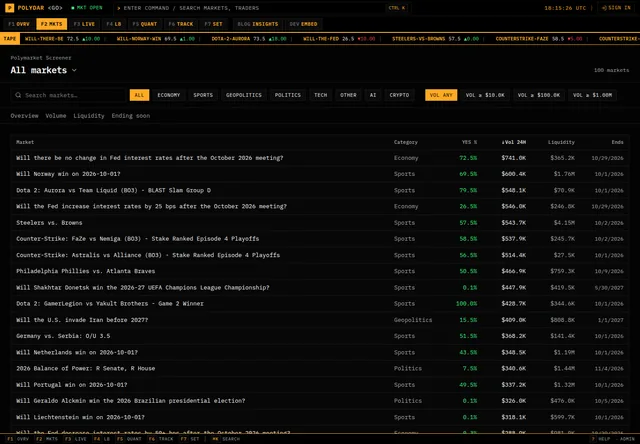
Task: Filter by ECONOMY category
Action: pyautogui.click(x=169, y=95)
